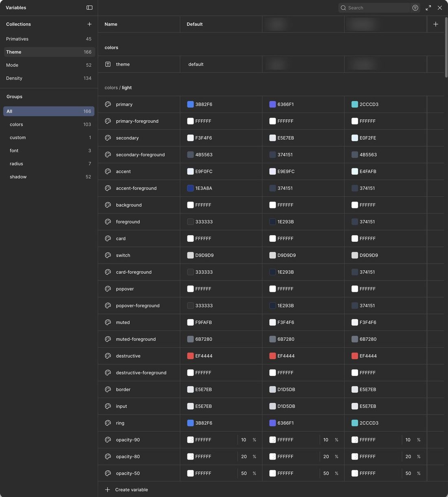The image size is (448, 497).
Task: Select the Primatives collection
Action: (x=49, y=39)
